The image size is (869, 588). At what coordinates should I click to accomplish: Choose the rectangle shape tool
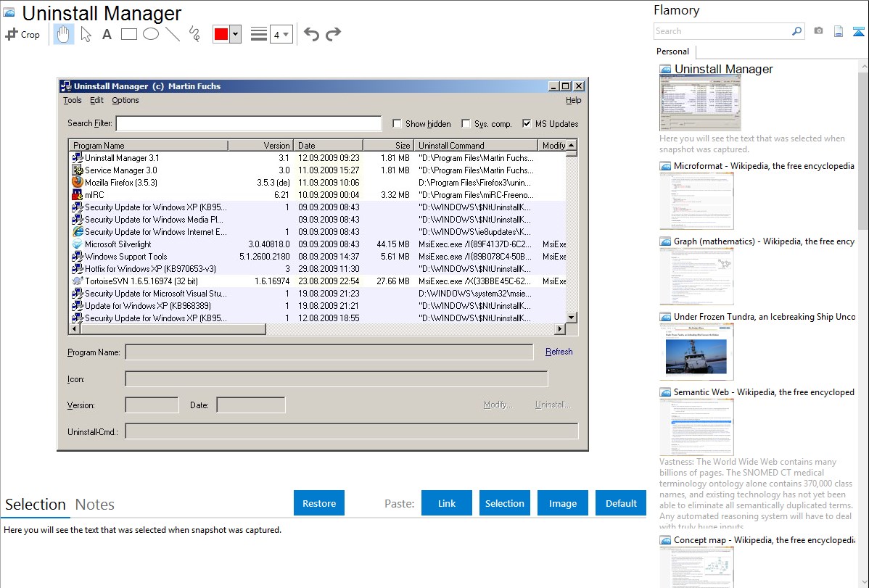click(128, 34)
